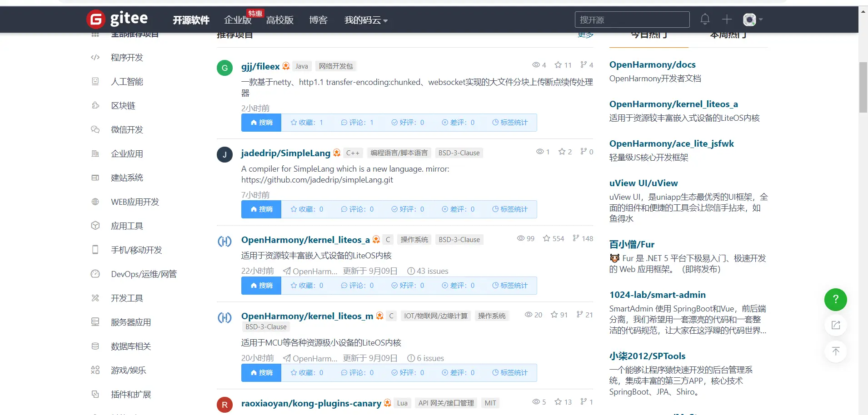Click 好评 on gjj/fileex toolbar
Screen dimensions: 868x415
pyautogui.click(x=408, y=123)
